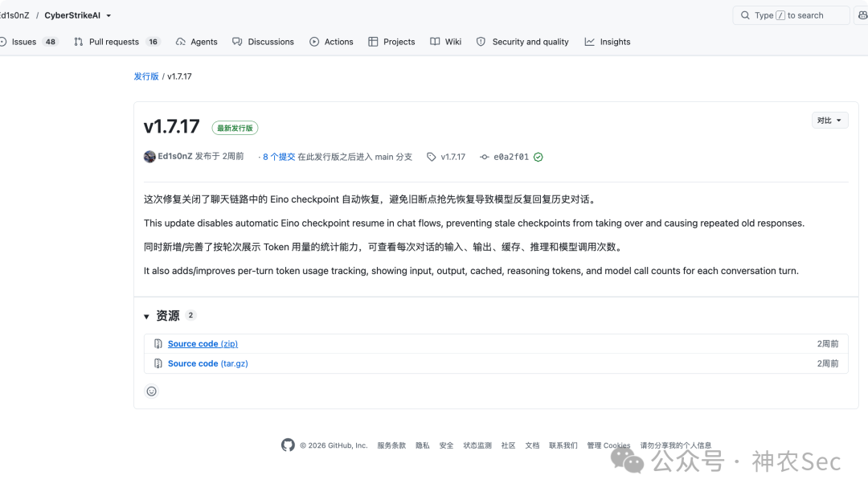
Task: Click the Agents icon
Action: [x=181, y=42]
